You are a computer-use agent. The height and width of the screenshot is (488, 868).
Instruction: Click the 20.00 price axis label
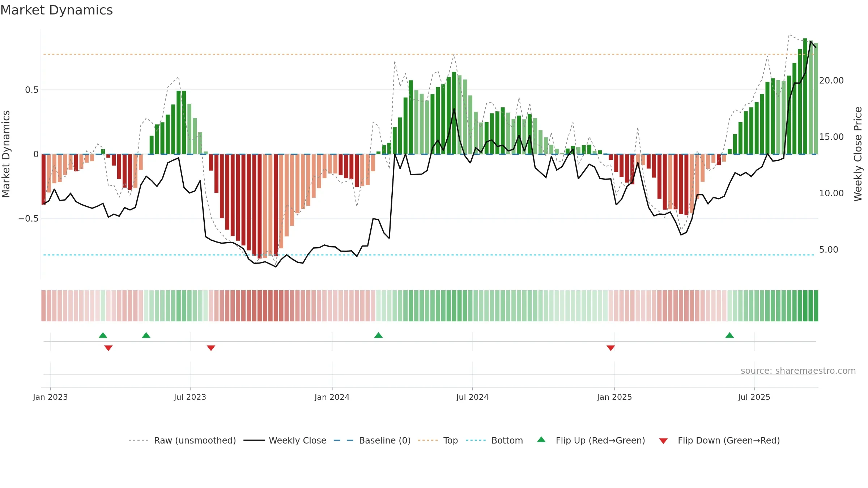[x=831, y=80]
